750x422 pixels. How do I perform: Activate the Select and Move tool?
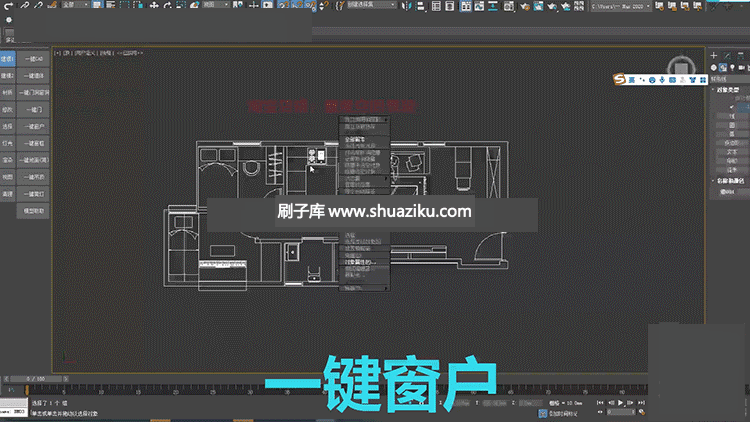pyautogui.click(x=154, y=5)
